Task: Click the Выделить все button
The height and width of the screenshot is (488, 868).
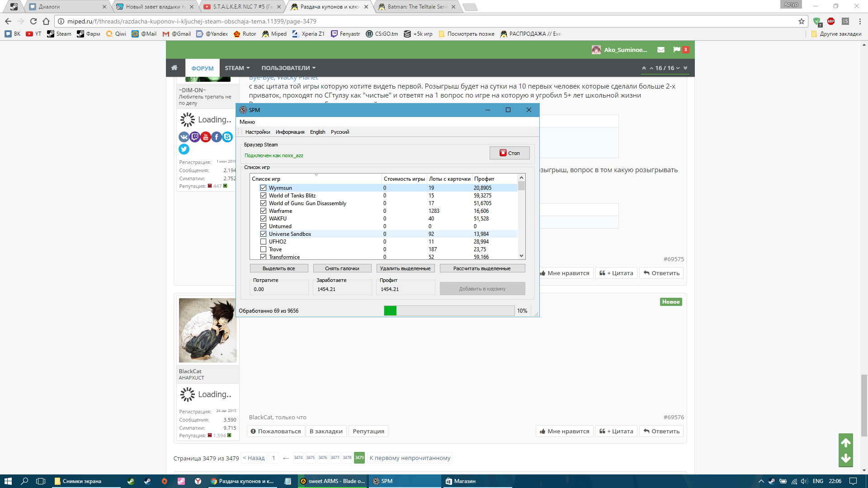Action: (279, 268)
